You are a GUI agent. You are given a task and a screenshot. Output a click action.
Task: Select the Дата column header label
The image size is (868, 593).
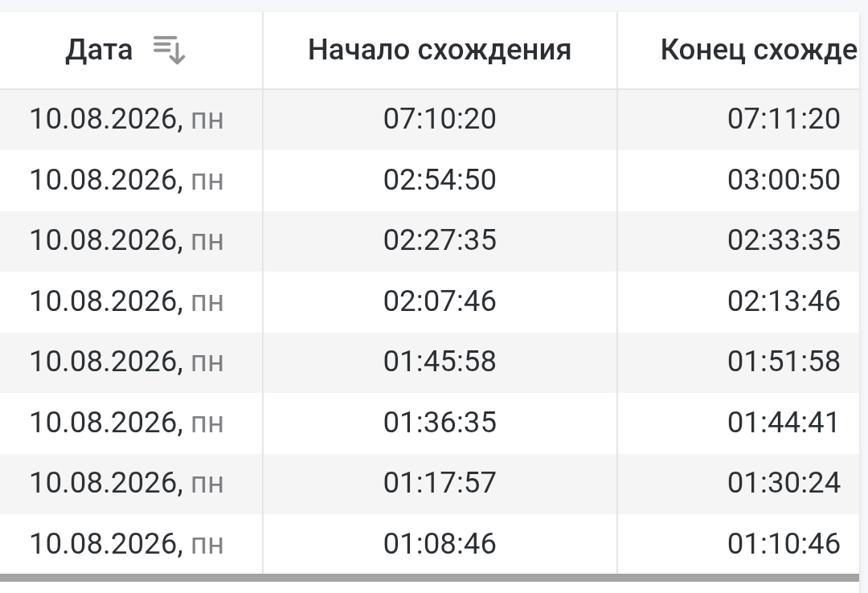(99, 50)
